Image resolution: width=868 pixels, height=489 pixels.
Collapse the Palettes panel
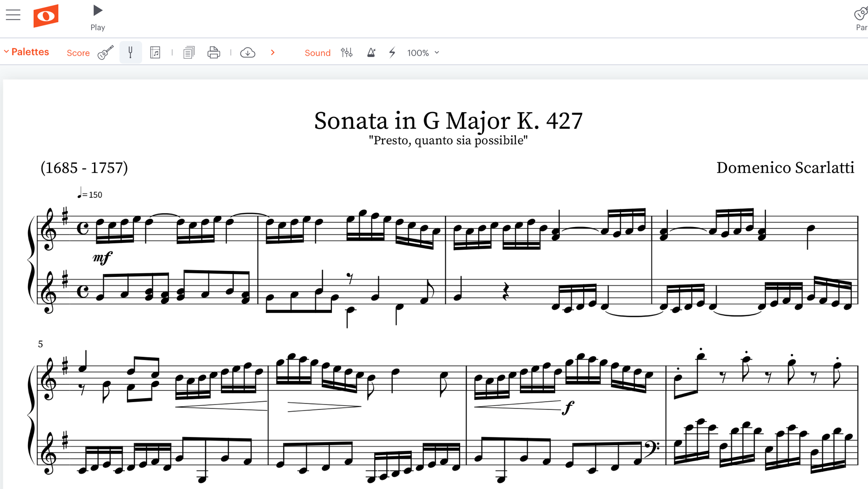(26, 52)
